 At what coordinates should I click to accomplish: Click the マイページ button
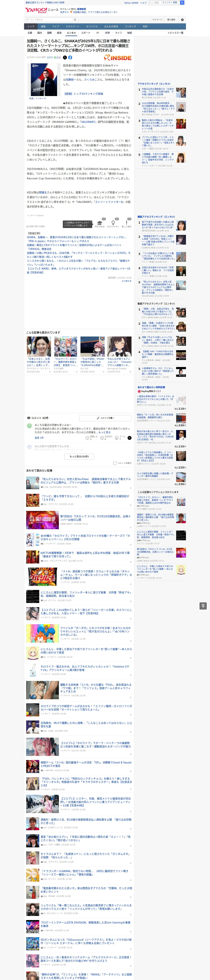click(157, 20)
